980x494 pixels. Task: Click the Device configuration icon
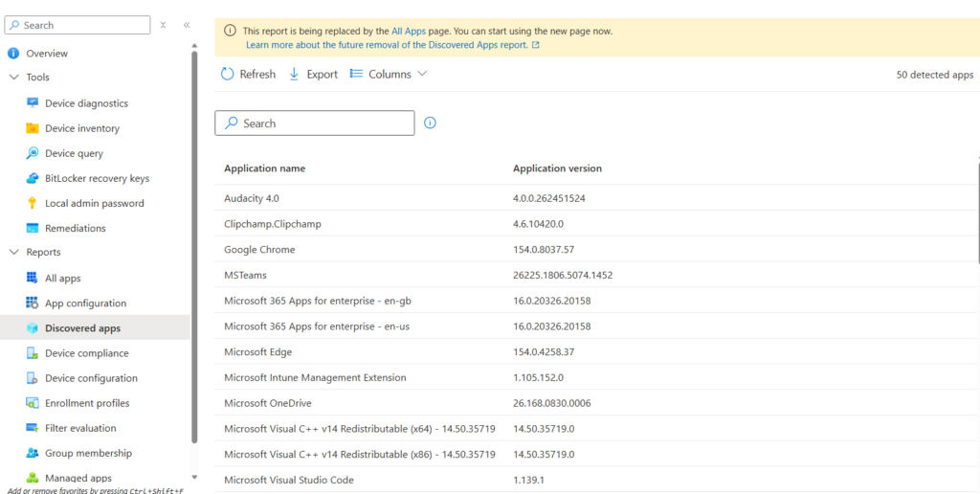32,378
